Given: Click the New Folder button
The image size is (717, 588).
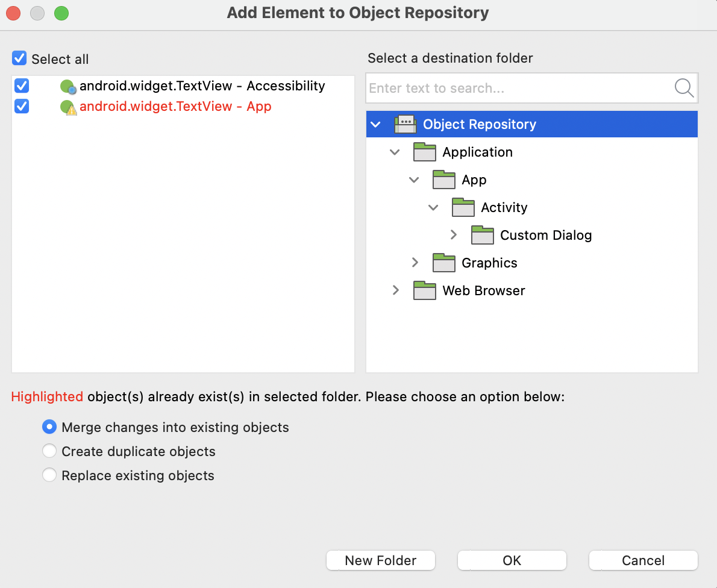Looking at the screenshot, I should pyautogui.click(x=380, y=560).
